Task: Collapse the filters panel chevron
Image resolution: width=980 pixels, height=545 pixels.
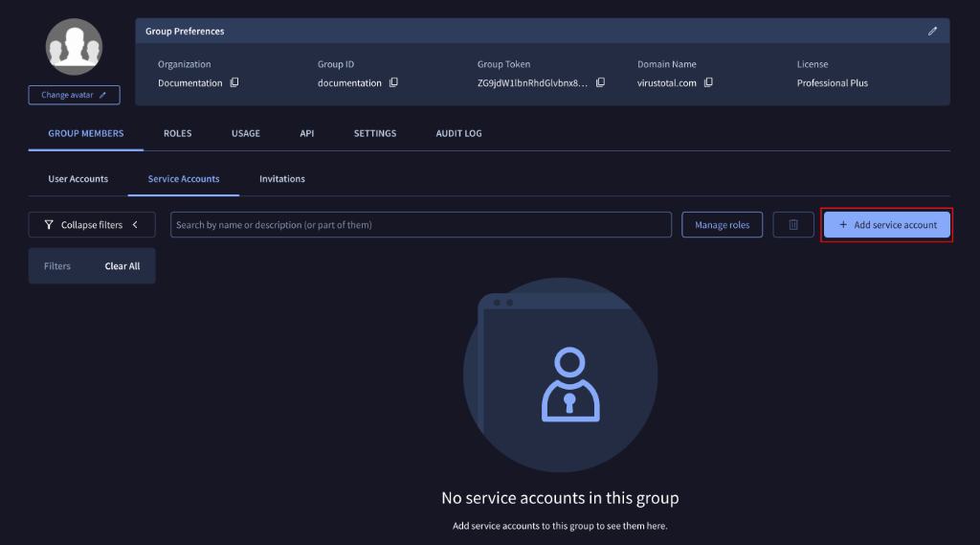Action: point(135,225)
